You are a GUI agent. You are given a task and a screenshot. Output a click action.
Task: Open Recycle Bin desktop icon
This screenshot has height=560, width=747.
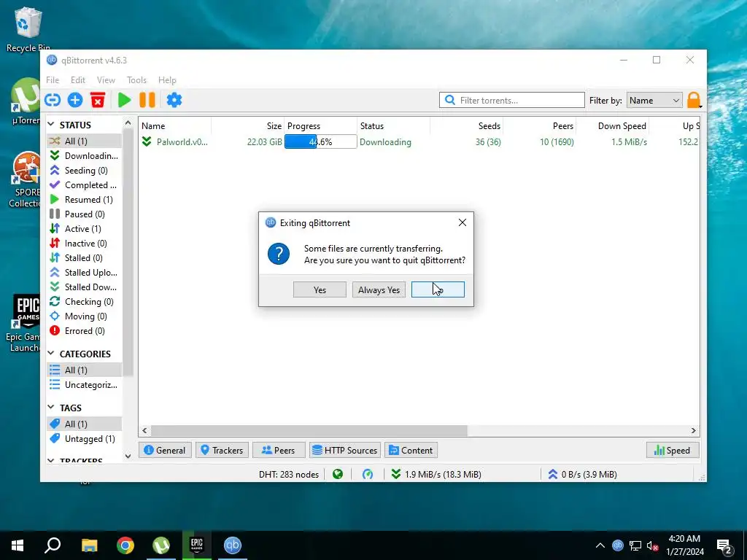28,29
